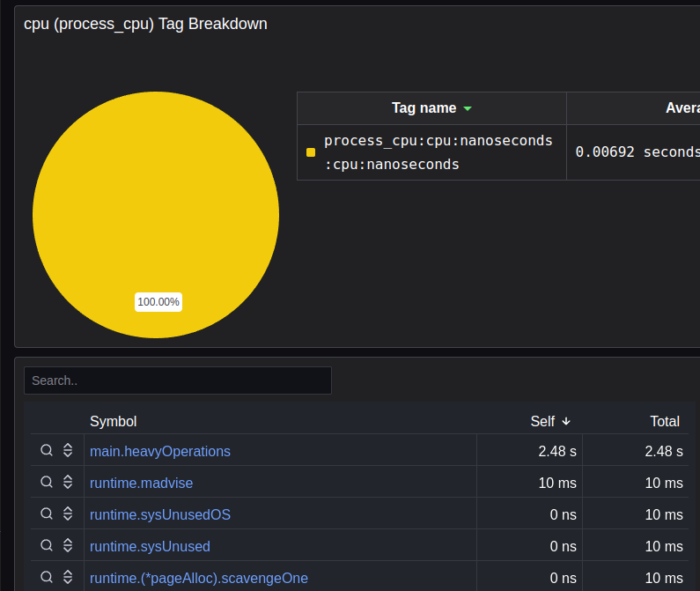
Task: Click up-down chevrons icon for runtime.sysUnusedOS
Action: click(x=68, y=514)
